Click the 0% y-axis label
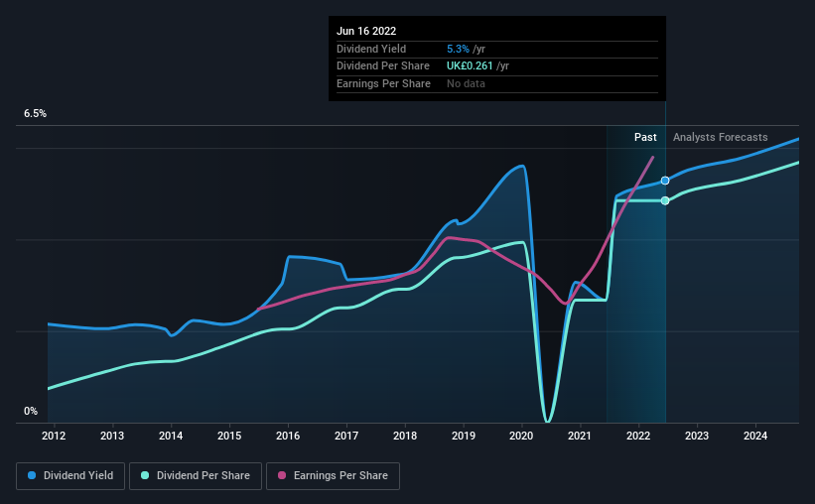Screen dimensions: 815x504 click(x=31, y=411)
